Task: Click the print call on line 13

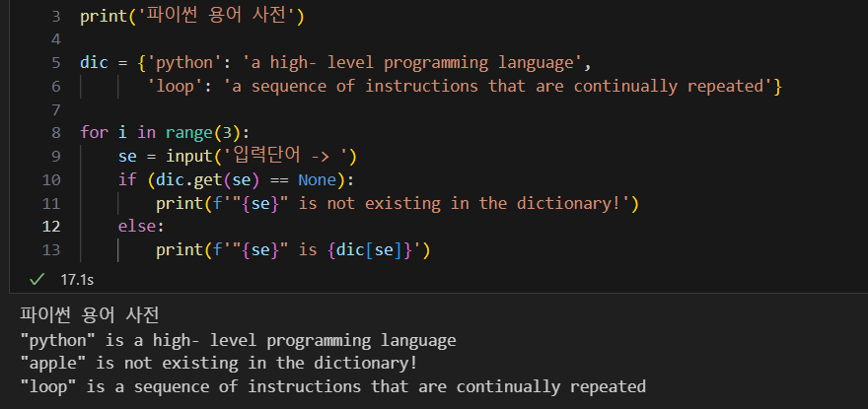Action: 293,250
